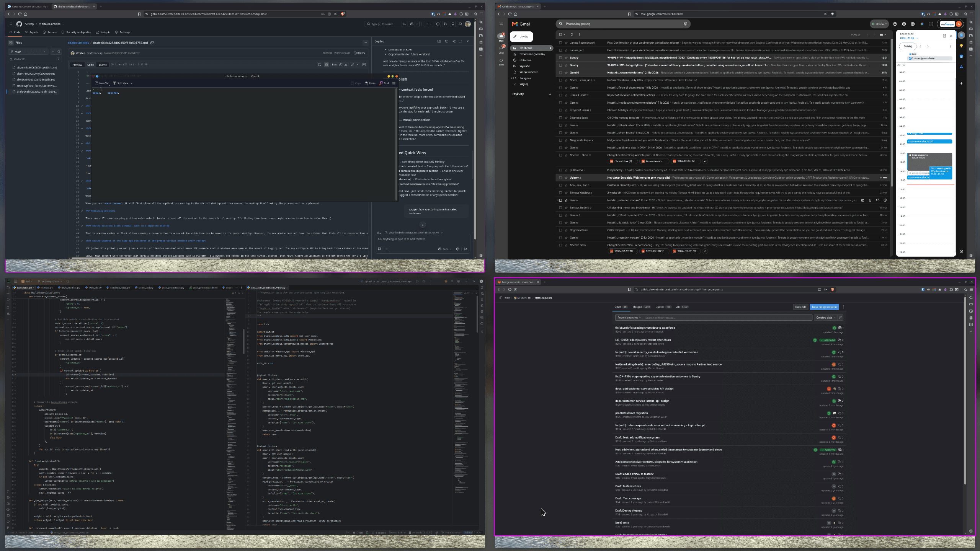
Task: Focus the Go to file field in GitHub
Action: (x=35, y=59)
